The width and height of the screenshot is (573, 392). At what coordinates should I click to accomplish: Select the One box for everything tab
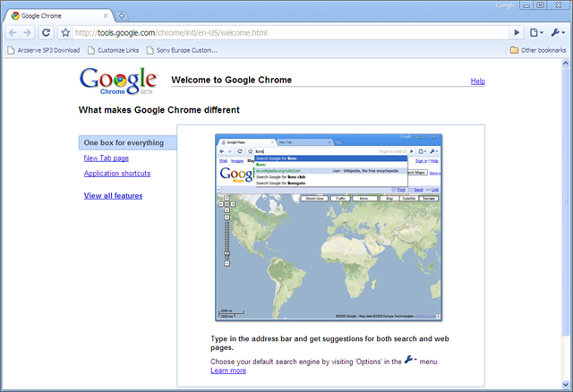pos(127,142)
